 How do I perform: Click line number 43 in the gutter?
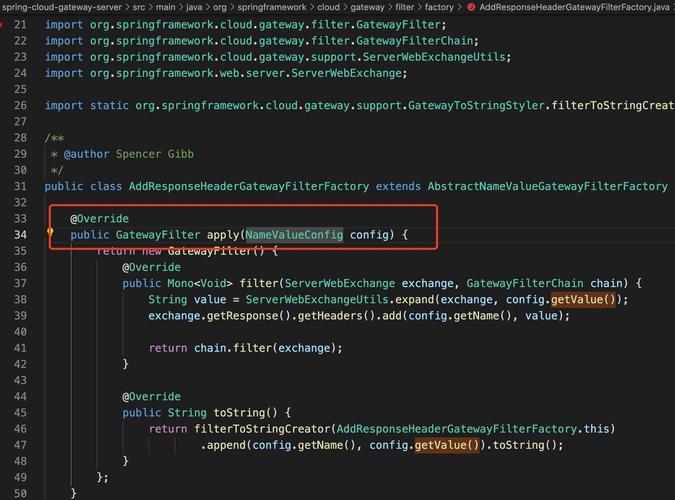20,380
